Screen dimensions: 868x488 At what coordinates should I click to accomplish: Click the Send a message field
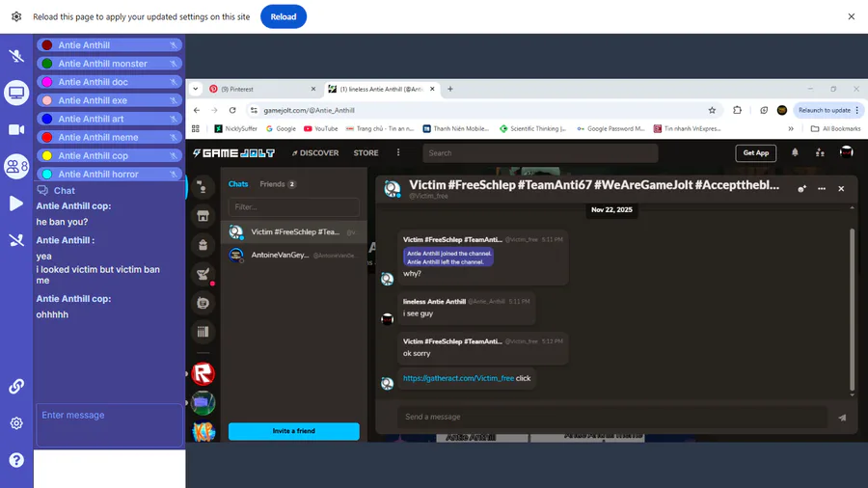611,417
